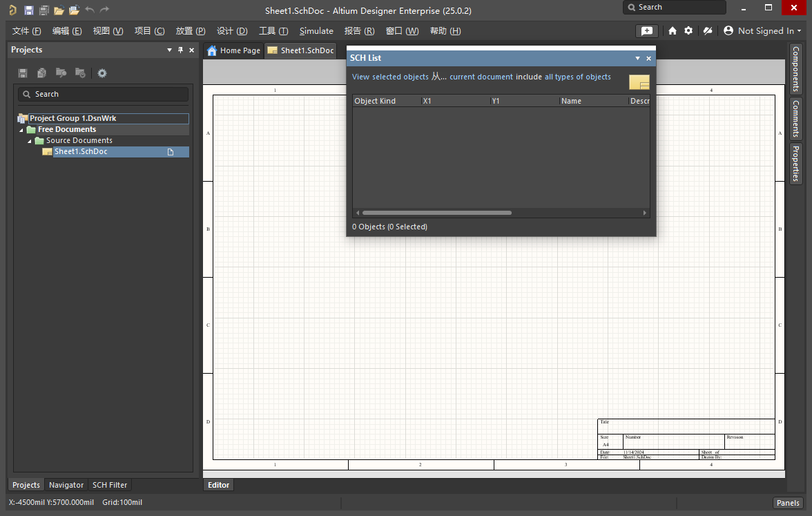Click the 'all types of objects' link
The height and width of the screenshot is (516, 812).
[x=577, y=77]
